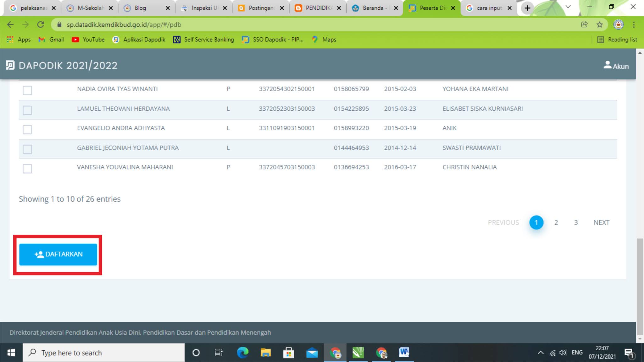
Task: Click the Windows taskbar search box
Action: click(x=104, y=353)
